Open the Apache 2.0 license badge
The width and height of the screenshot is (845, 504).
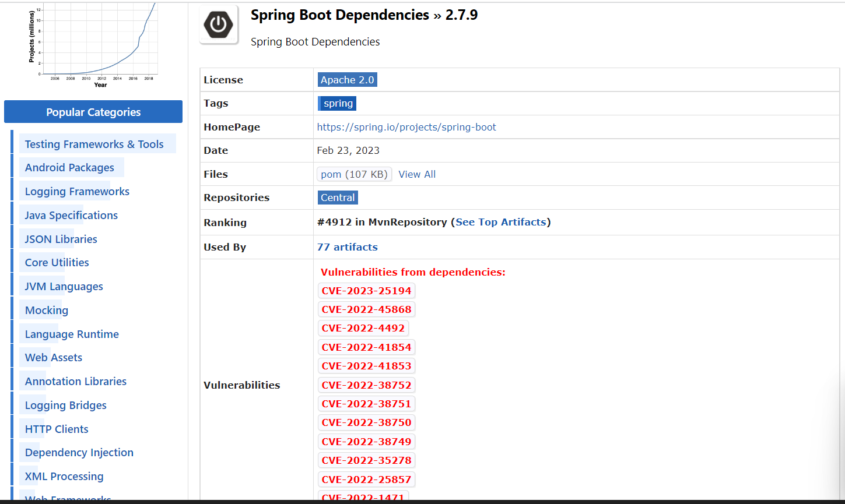[x=347, y=79]
